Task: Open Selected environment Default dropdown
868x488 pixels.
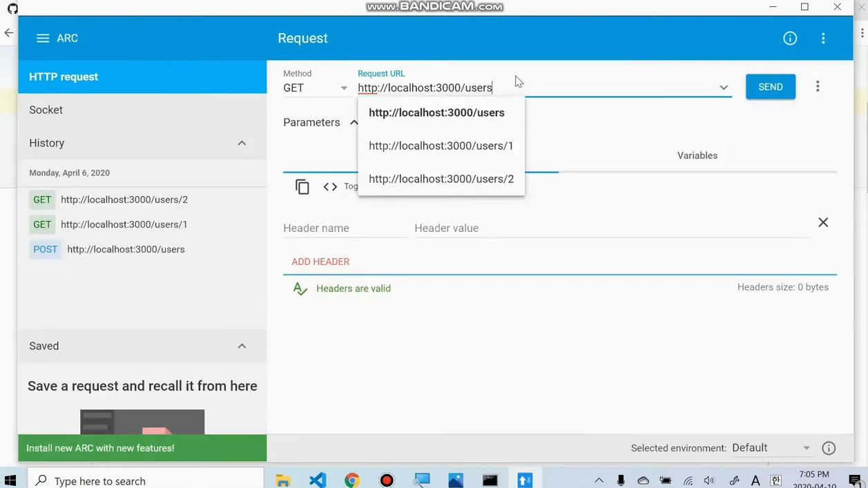Action: pyautogui.click(x=771, y=448)
